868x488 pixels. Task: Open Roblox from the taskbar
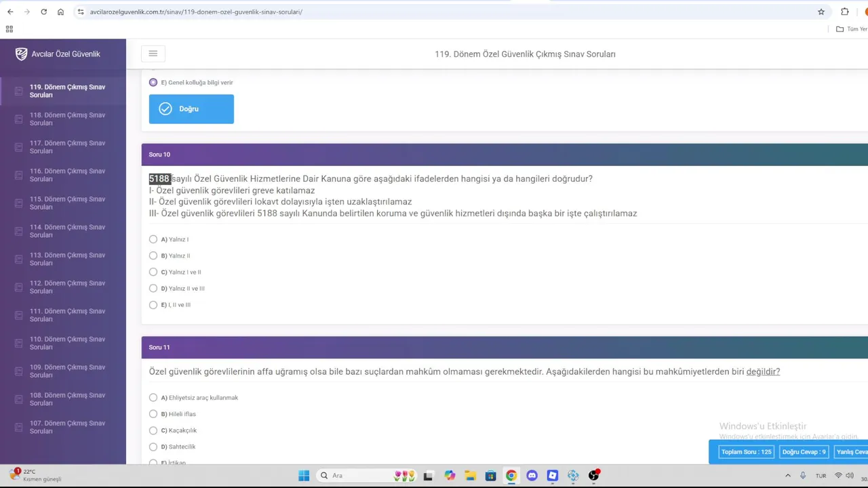pos(553,476)
